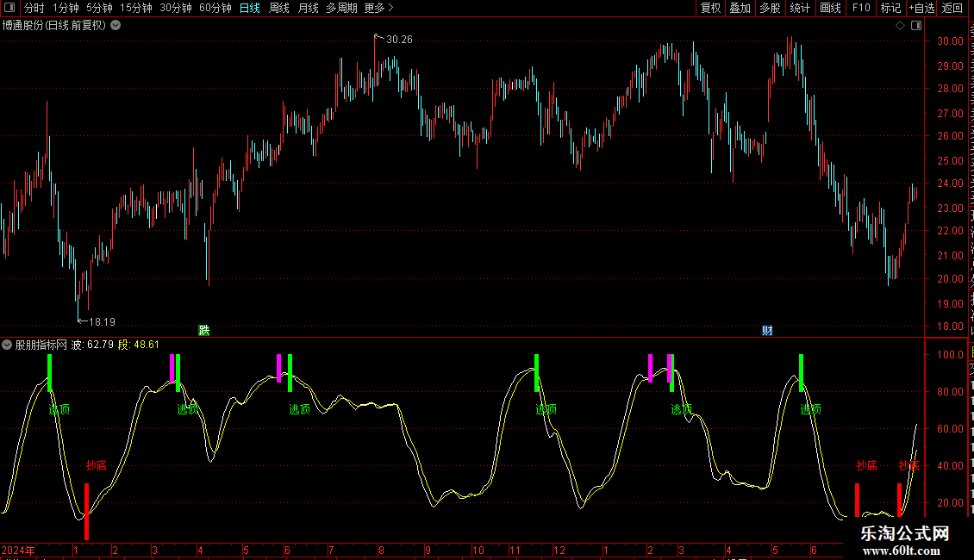Click the green 跌 event marker
The height and width of the screenshot is (560, 974).
[203, 330]
